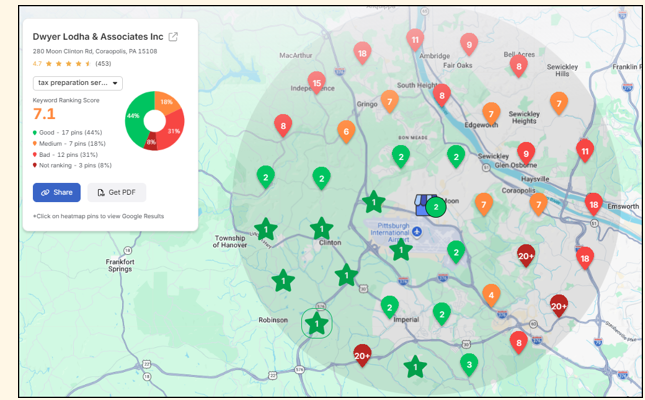
Task: Click the green 2 pin beside Imperial
Action: pos(389,307)
